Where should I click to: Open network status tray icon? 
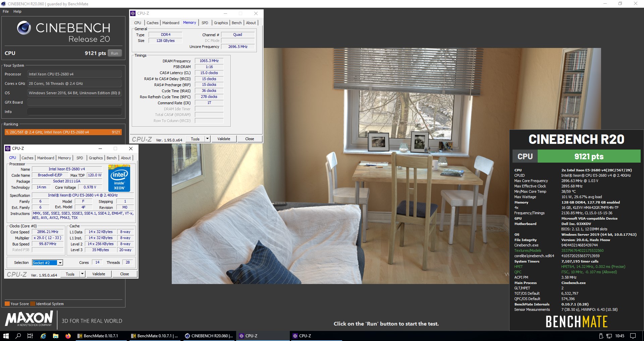609,336
